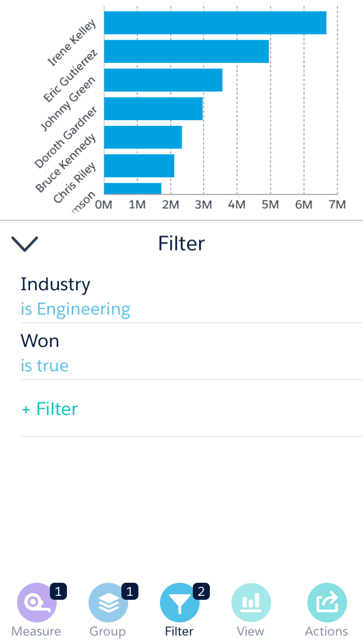363x644 pixels.
Task: Change the 'is Engineering' filter value
Action: tap(75, 310)
